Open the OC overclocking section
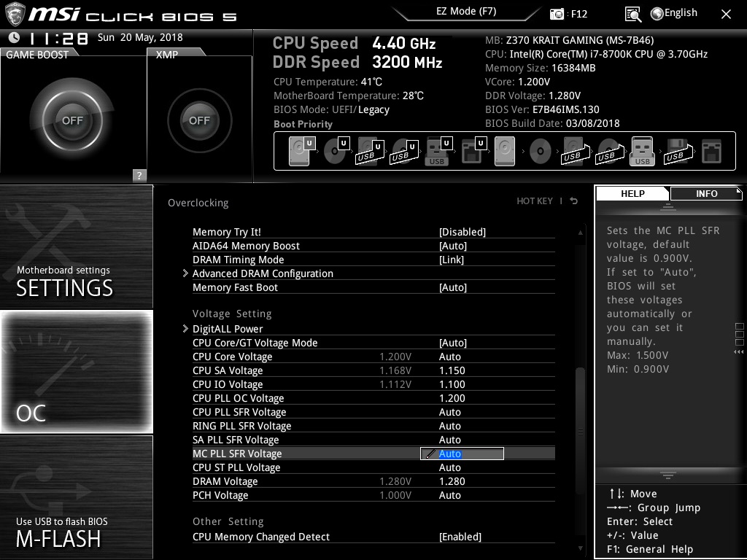747x560 pixels. 76,372
